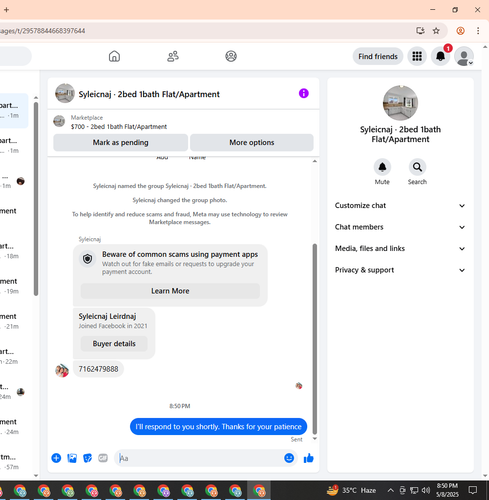Click the 7162479888 message bubble
Viewport: 489px width, 500px height.
98,369
